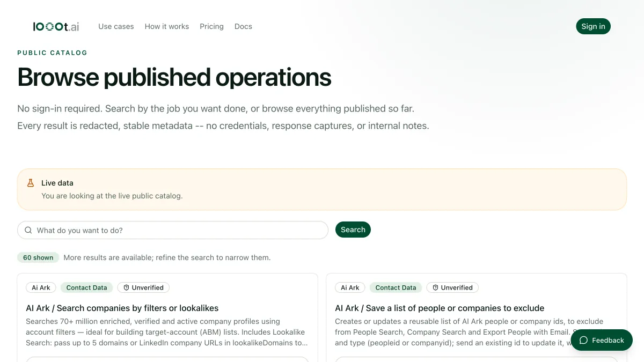Select the Contact Data tag on the Search companies card
The image size is (644, 362).
tap(86, 287)
